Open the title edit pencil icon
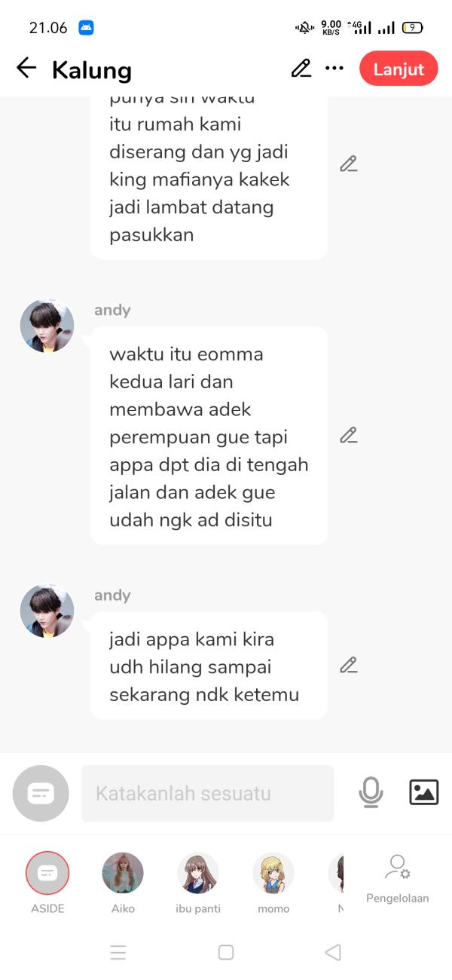 (x=301, y=69)
